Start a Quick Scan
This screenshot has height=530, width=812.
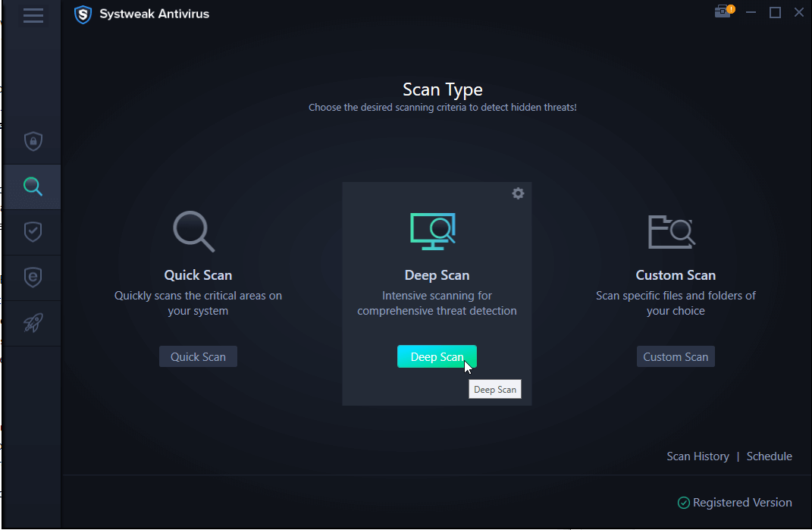tap(198, 356)
